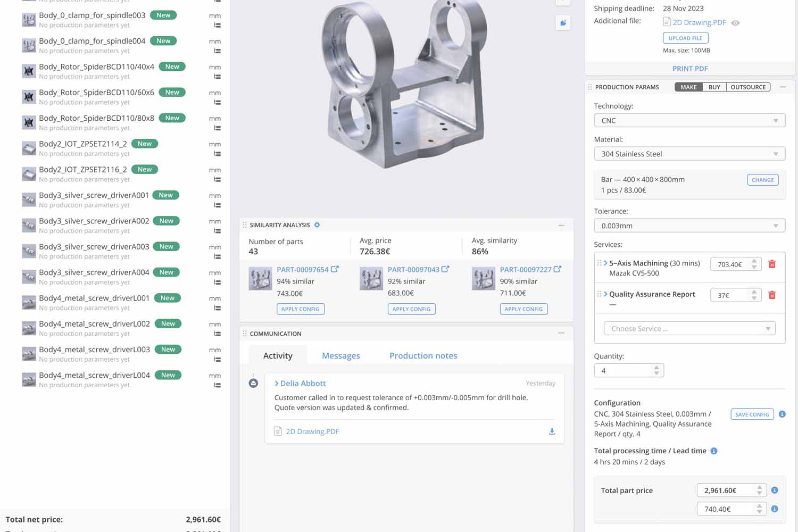The image size is (798, 532).
Task: Click PRINT PDF
Action: 690,69
